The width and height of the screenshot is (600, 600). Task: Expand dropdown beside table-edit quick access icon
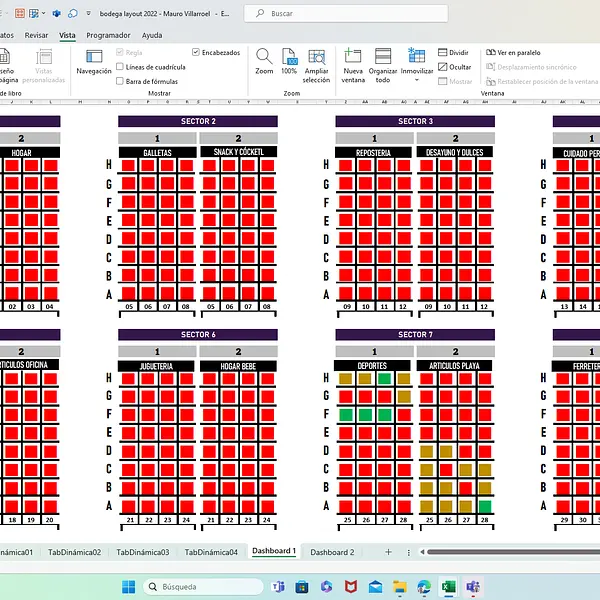[x=44, y=13]
